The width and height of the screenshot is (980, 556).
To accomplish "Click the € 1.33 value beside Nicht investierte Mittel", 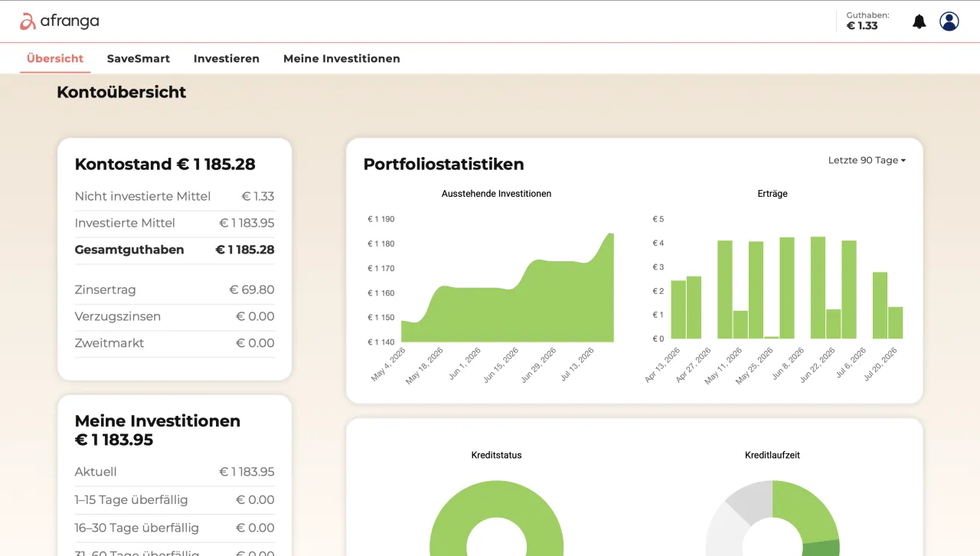I will [x=258, y=196].
